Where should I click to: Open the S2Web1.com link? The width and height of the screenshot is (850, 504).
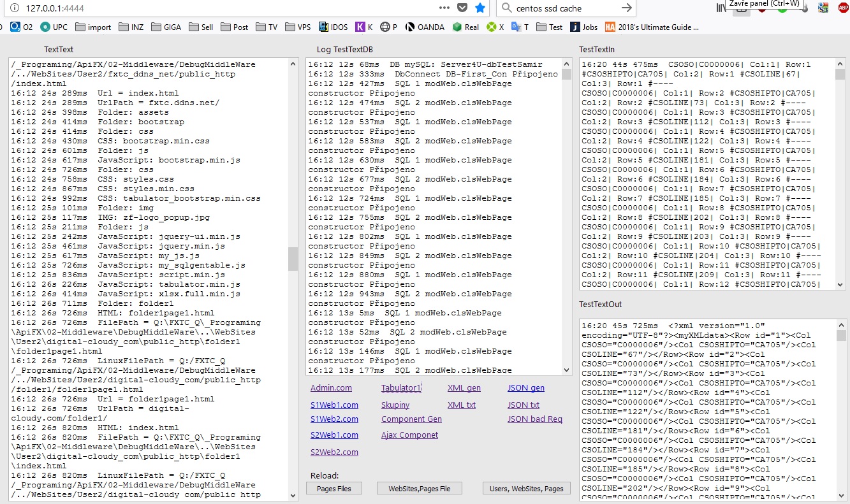coord(334,435)
